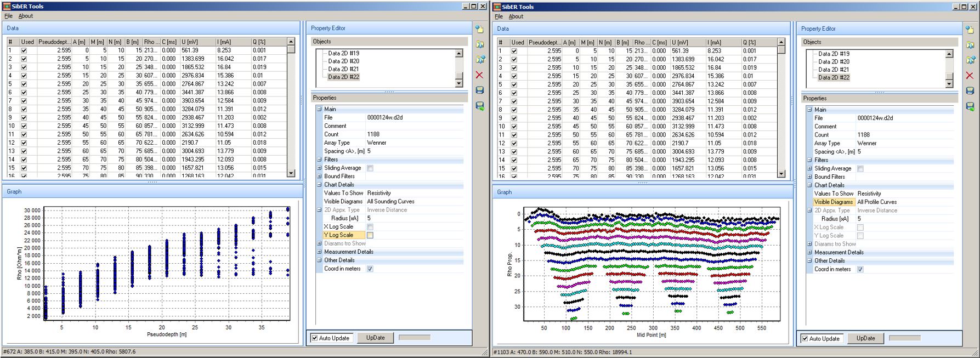Click the blue save disk icon in right window
The height and width of the screenshot is (358, 980).
click(970, 90)
